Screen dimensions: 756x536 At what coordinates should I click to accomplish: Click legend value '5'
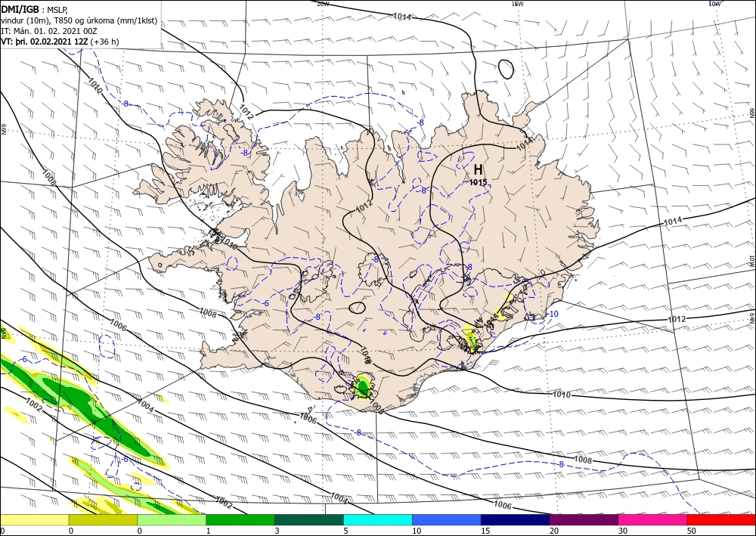(345, 531)
